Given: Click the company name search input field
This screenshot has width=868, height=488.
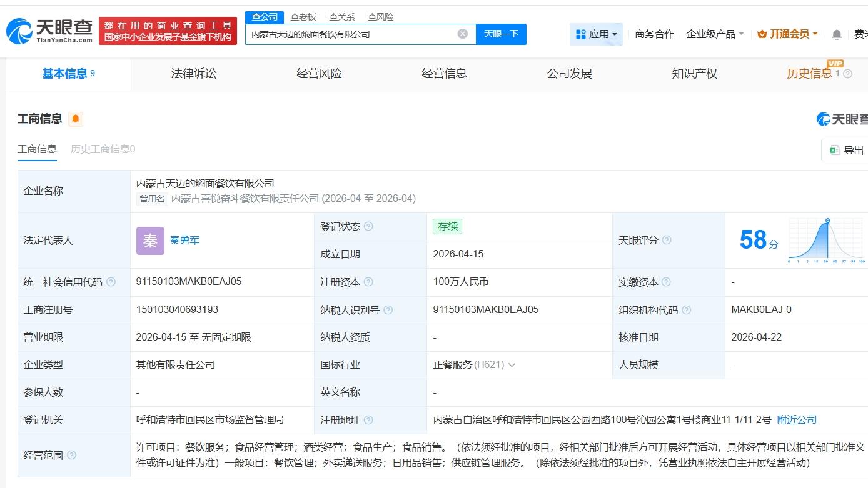Looking at the screenshot, I should (350, 34).
